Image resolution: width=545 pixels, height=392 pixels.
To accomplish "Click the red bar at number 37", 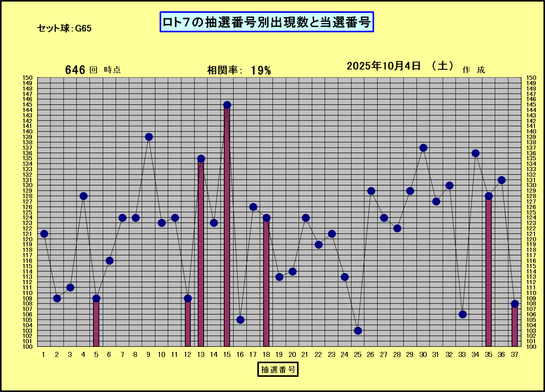I will [515, 327].
